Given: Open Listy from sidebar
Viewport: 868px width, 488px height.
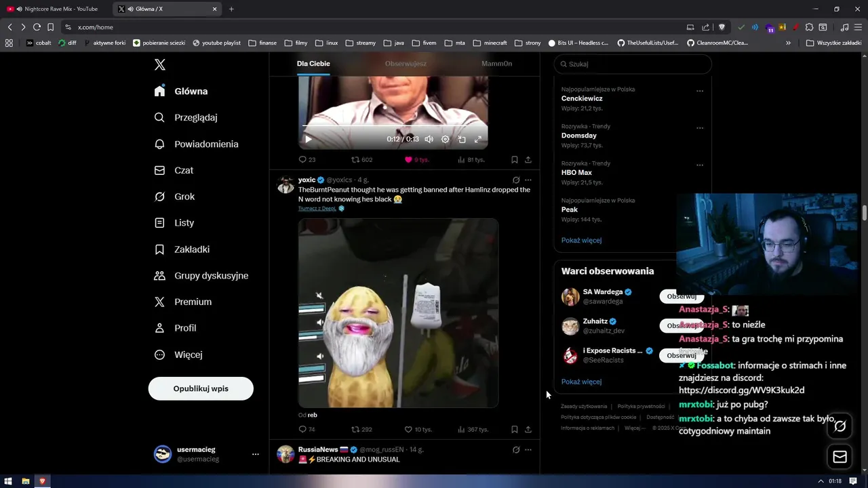Looking at the screenshot, I should [x=174, y=222].
